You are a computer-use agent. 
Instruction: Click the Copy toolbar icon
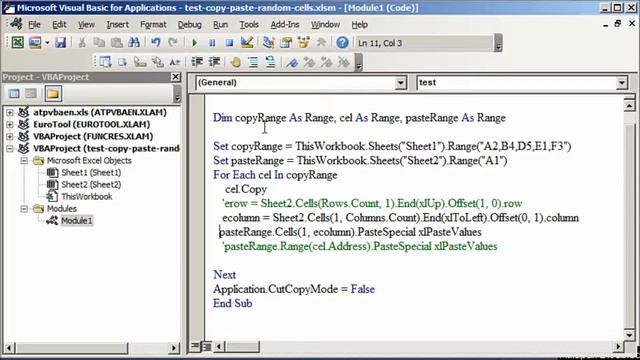pyautogui.click(x=99, y=42)
